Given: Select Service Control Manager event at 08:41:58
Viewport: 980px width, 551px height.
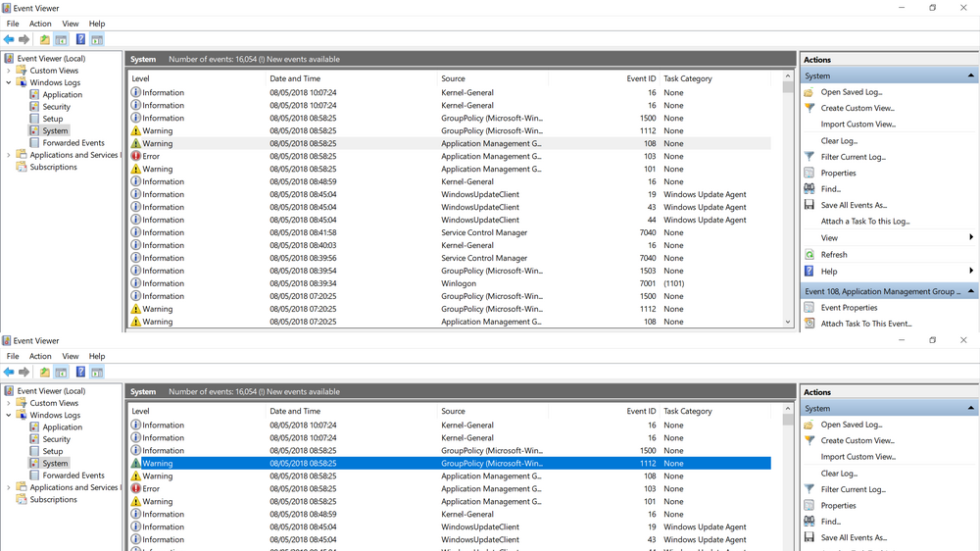Looking at the screenshot, I should pos(450,232).
